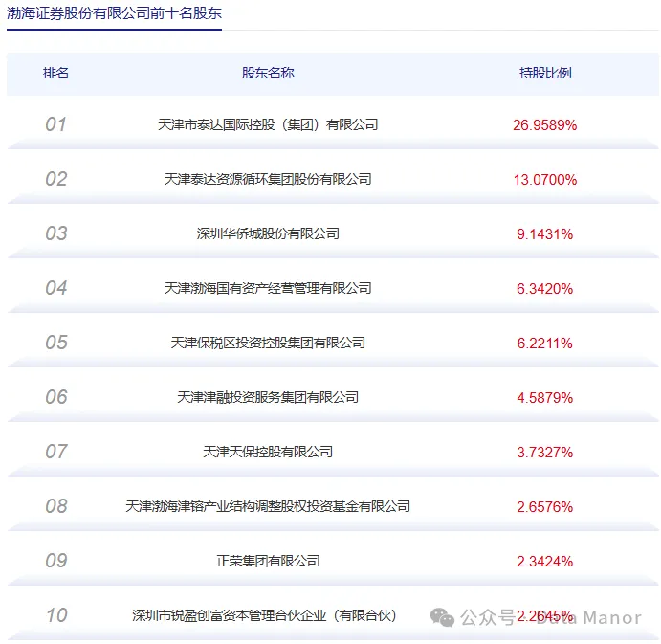661x644 pixels.
Task: Select 天津泰达资源循环集团股份有限公司 shareholder name
Action: coord(268,179)
